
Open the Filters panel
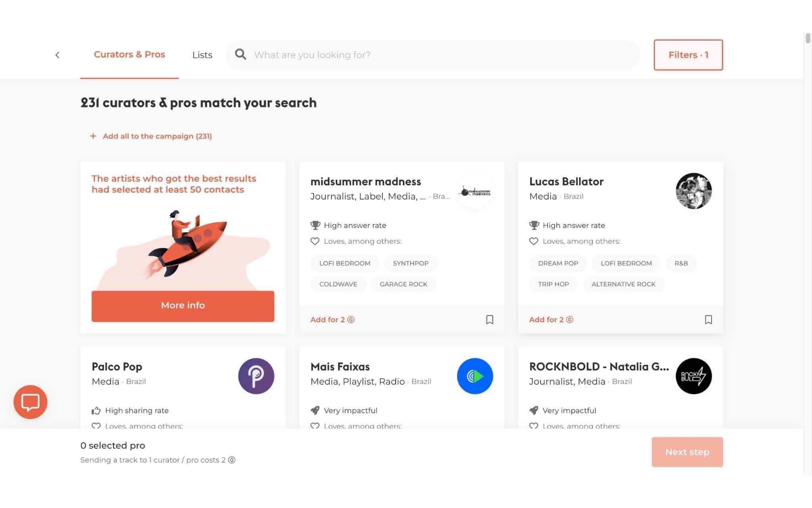(x=688, y=55)
